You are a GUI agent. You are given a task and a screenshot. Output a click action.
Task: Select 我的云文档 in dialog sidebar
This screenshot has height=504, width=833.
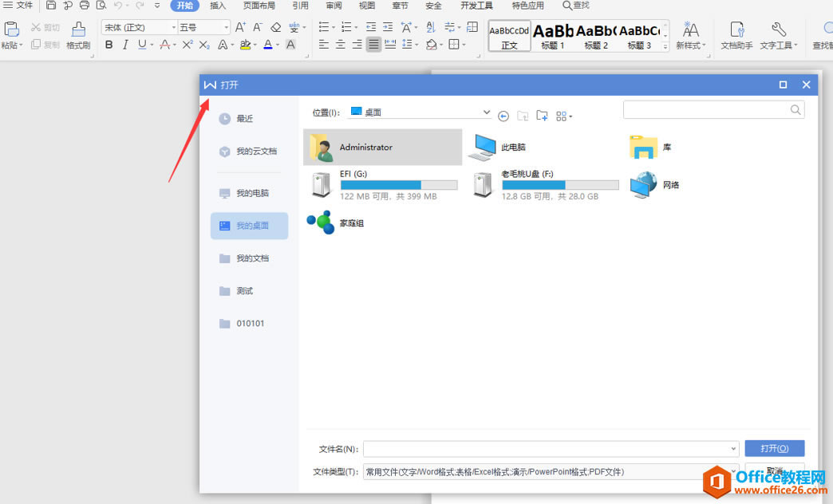249,152
